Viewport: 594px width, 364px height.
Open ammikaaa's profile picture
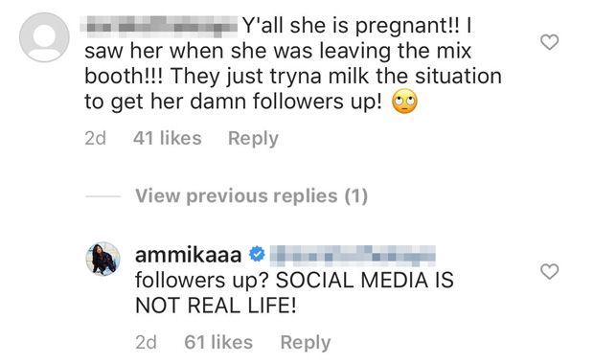point(103,259)
